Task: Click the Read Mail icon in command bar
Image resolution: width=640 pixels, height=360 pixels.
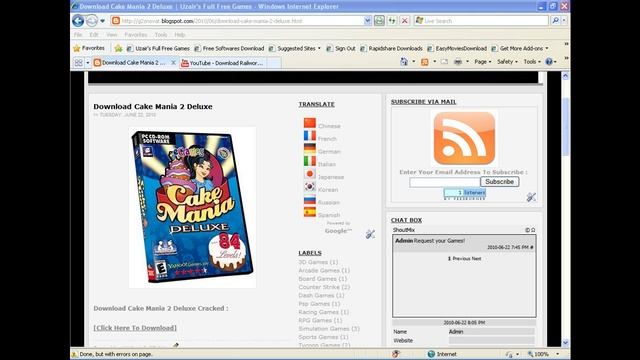Action: (x=444, y=62)
